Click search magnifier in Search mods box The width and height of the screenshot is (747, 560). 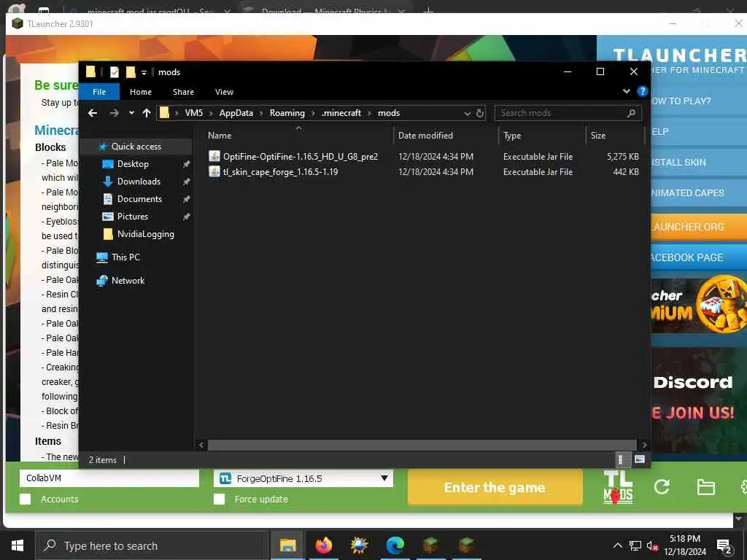coord(631,113)
